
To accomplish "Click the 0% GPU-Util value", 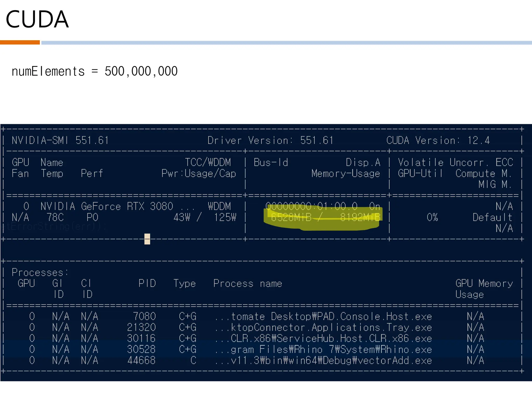I will point(432,217).
